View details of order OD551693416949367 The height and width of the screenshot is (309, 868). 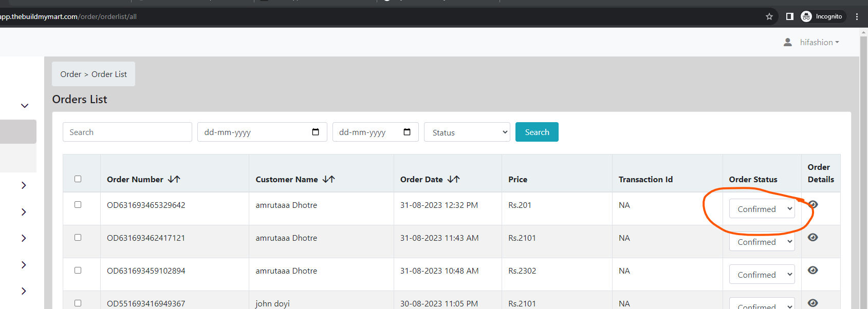point(813,303)
